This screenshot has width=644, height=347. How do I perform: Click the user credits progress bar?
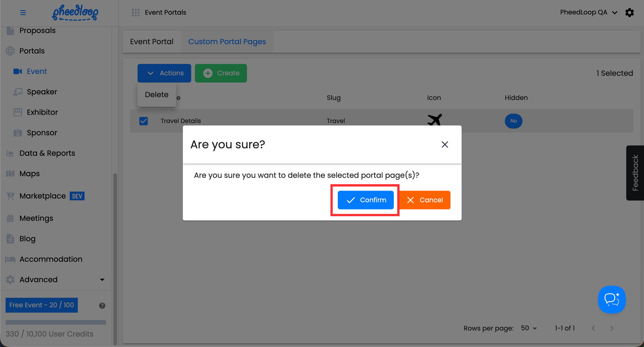(x=56, y=322)
